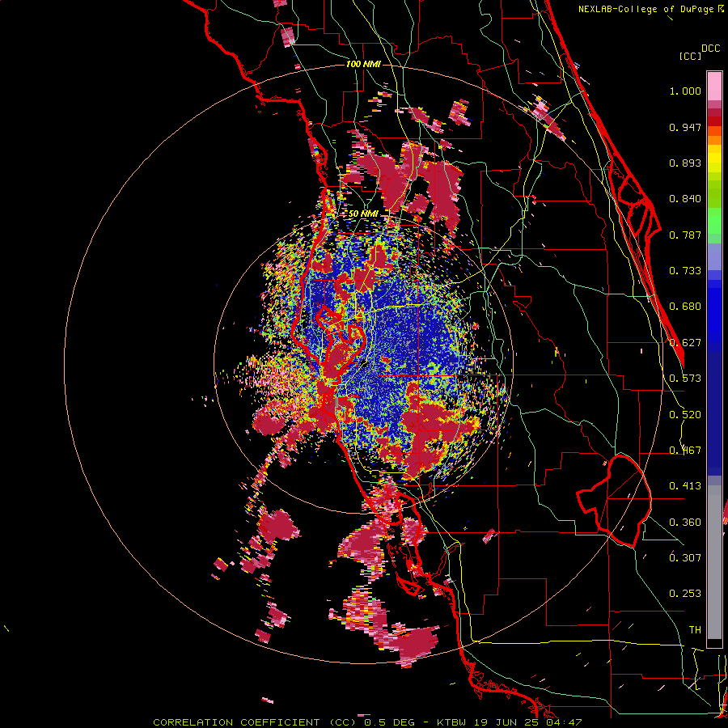
Task: Click the NEXLAB-College of DuPage label
Action: [x=651, y=9]
